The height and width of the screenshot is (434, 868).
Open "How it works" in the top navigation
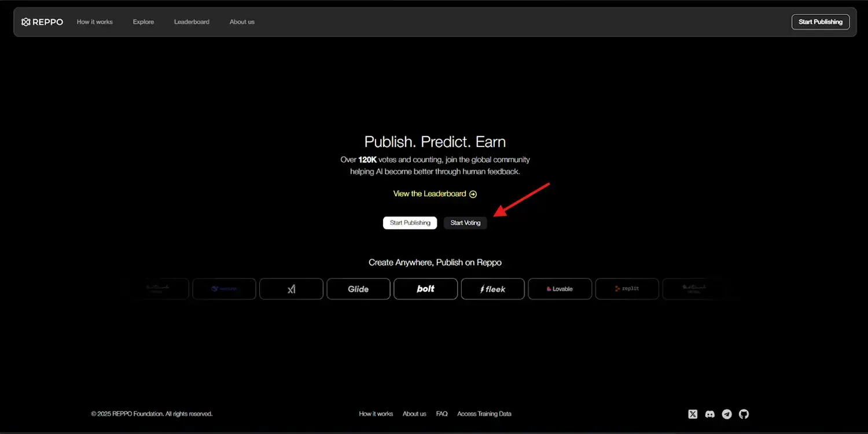(95, 22)
